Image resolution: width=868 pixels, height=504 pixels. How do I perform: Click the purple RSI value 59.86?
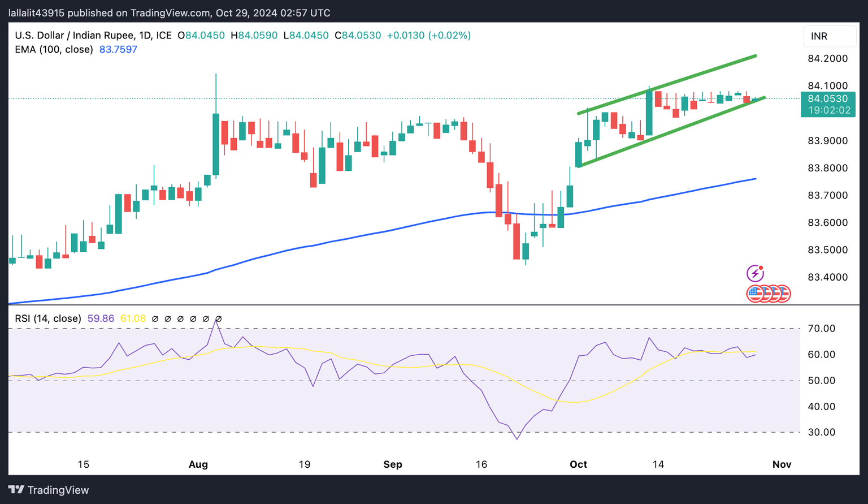(101, 318)
